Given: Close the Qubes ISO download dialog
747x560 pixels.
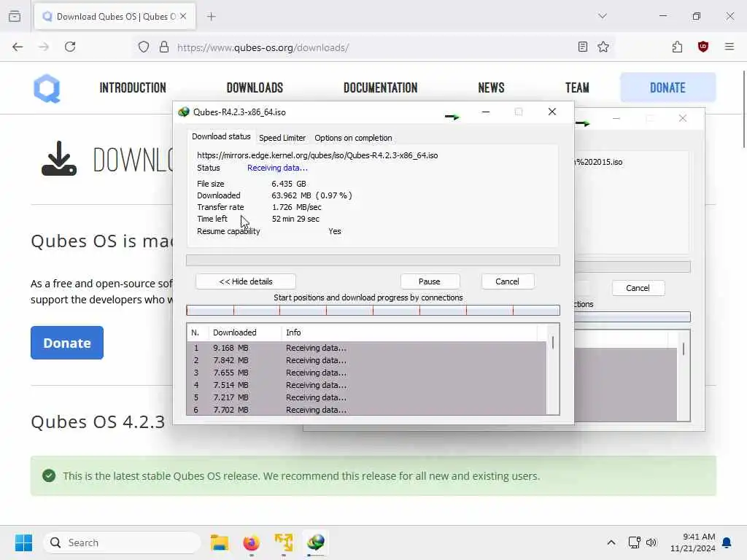Looking at the screenshot, I should [x=551, y=112].
